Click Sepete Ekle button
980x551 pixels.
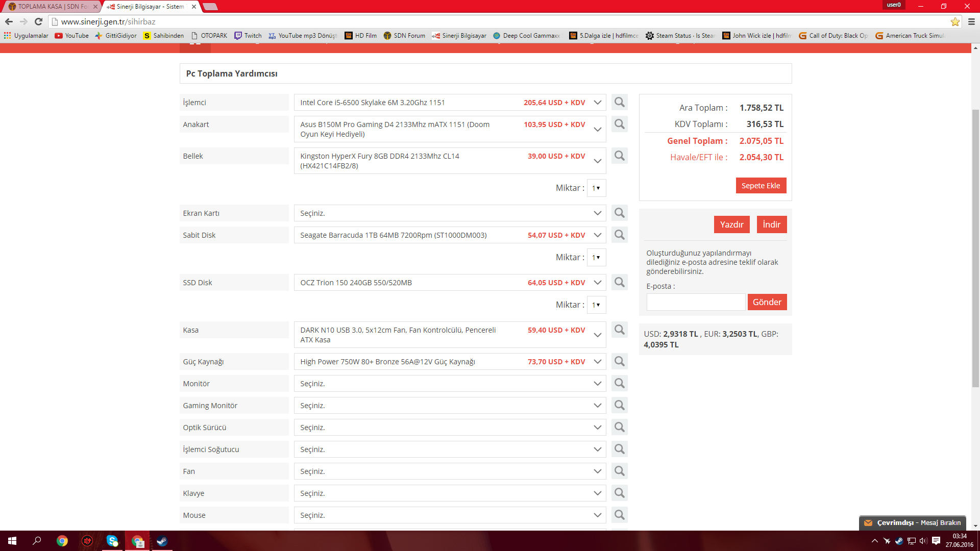point(761,186)
